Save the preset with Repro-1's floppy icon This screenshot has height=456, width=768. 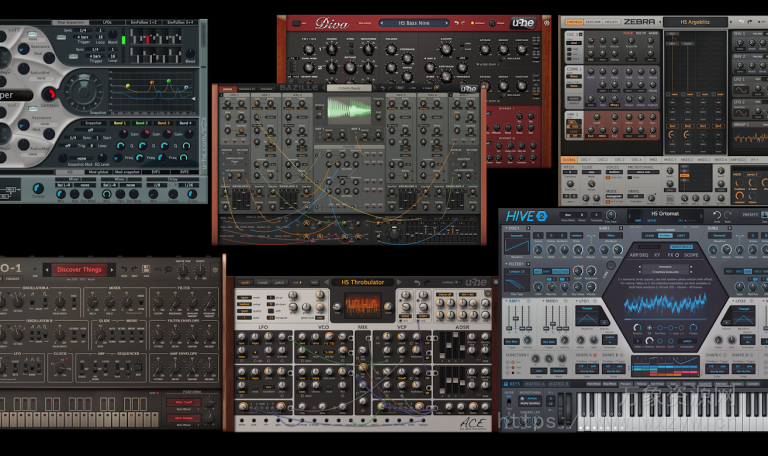pyautogui.click(x=145, y=269)
